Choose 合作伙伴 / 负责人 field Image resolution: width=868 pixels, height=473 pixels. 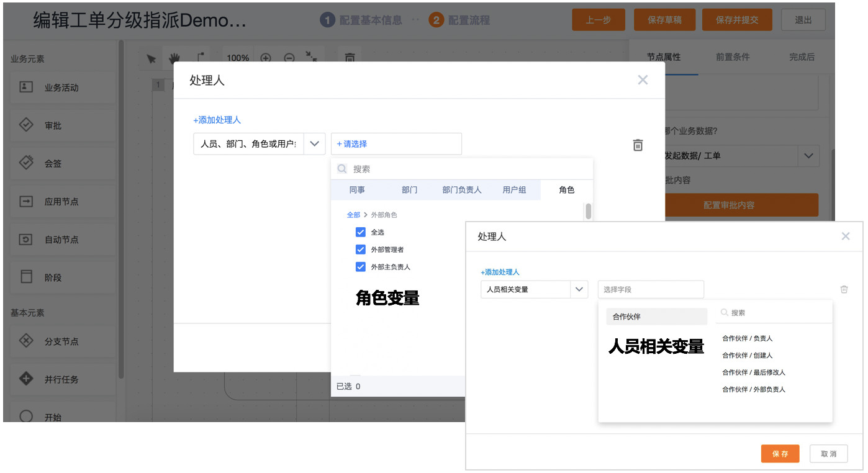point(748,338)
